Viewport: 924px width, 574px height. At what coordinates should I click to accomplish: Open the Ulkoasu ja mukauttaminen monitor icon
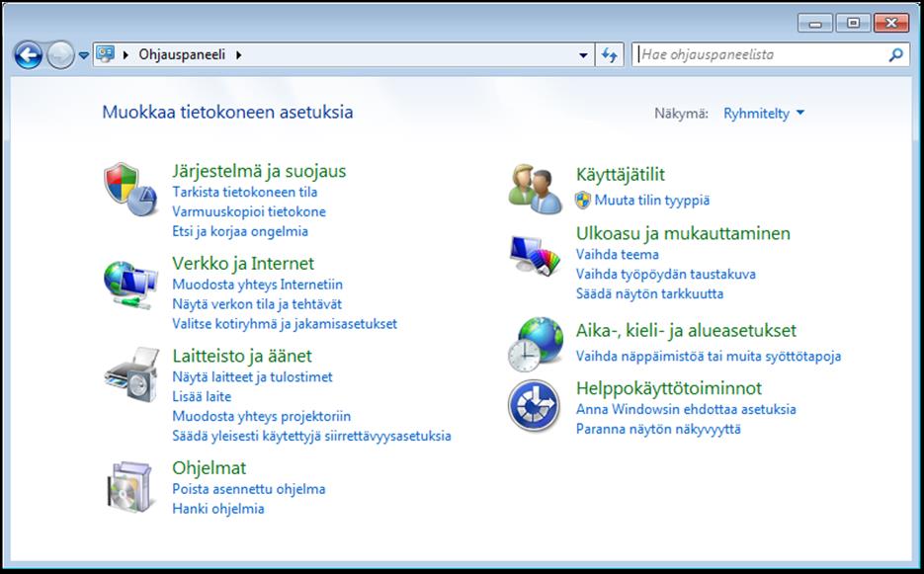point(535,255)
